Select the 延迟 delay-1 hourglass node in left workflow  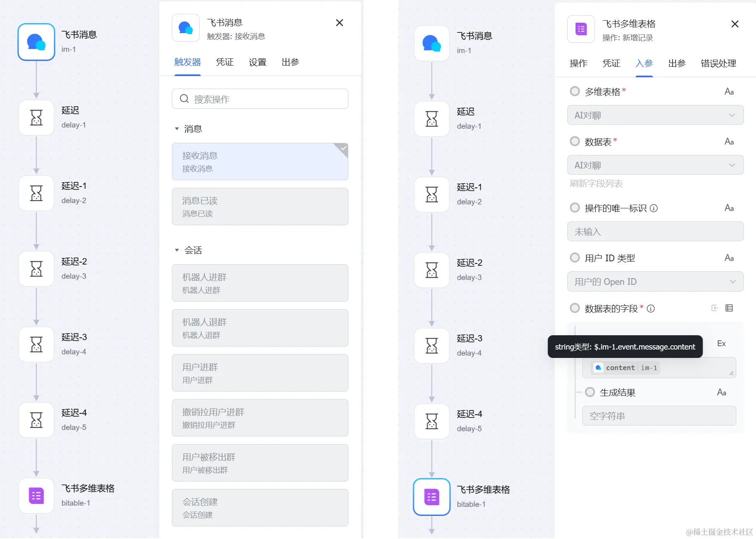click(36, 118)
